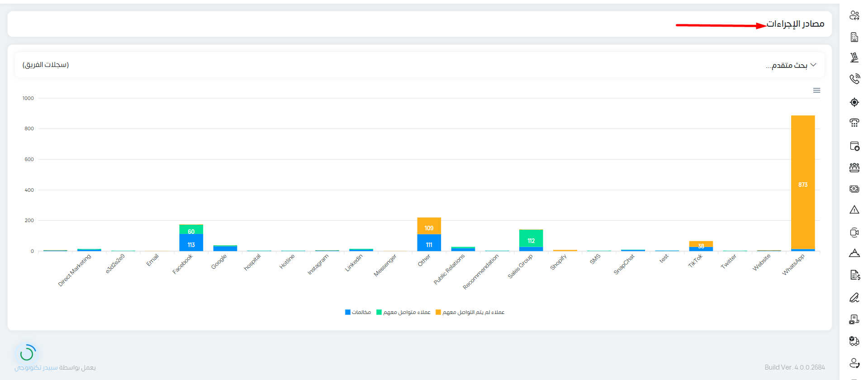Image resolution: width=868 pixels, height=380 pixels.
Task: Click the Other orange bar segment 109
Action: pos(429,226)
